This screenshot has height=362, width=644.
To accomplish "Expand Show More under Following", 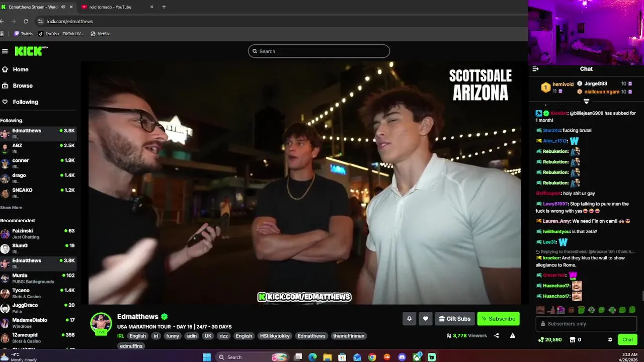I will coord(11,208).
